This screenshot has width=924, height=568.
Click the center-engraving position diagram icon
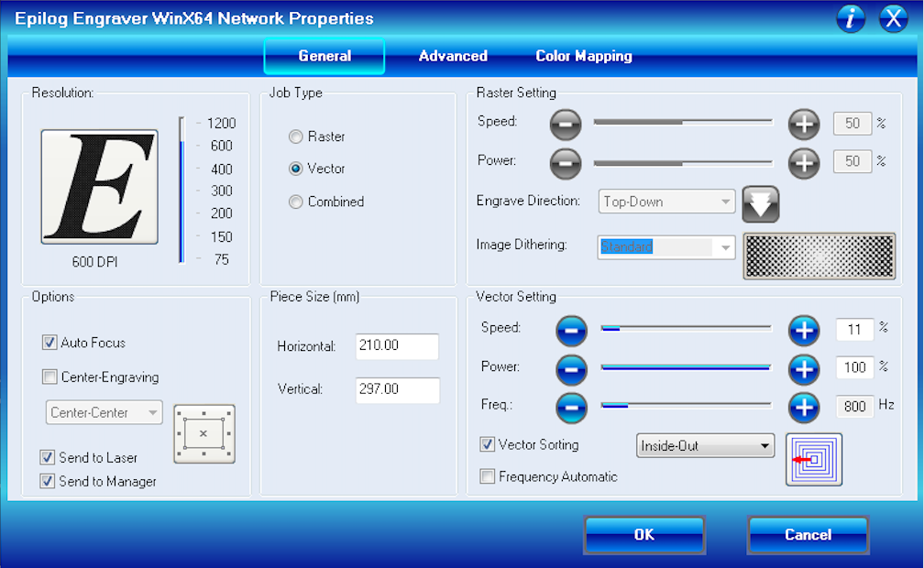click(x=203, y=433)
